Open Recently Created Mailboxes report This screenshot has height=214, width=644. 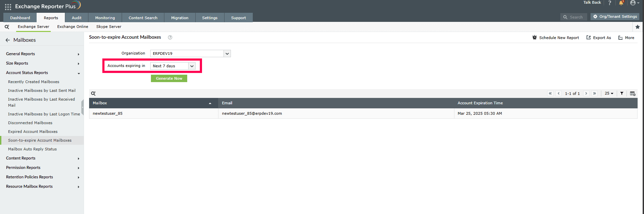point(34,82)
